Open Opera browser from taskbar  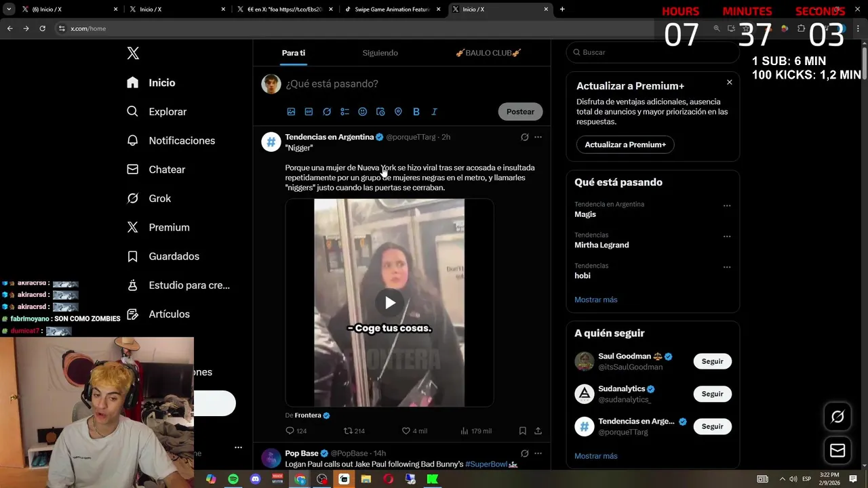click(388, 479)
